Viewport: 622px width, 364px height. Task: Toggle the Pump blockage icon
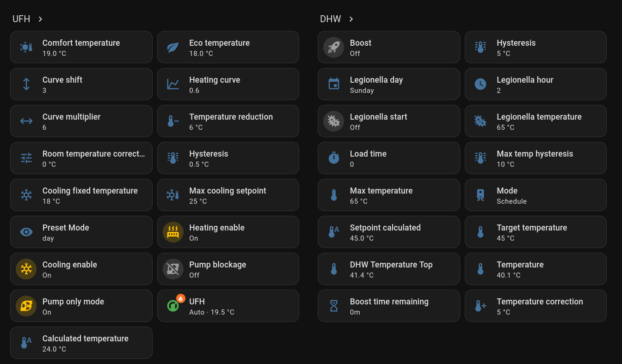tap(173, 269)
